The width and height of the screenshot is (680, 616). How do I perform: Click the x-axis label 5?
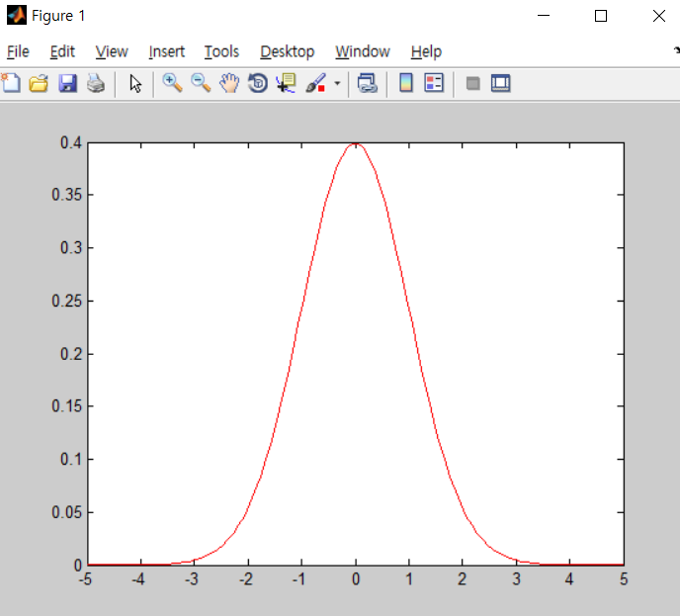pos(624,579)
